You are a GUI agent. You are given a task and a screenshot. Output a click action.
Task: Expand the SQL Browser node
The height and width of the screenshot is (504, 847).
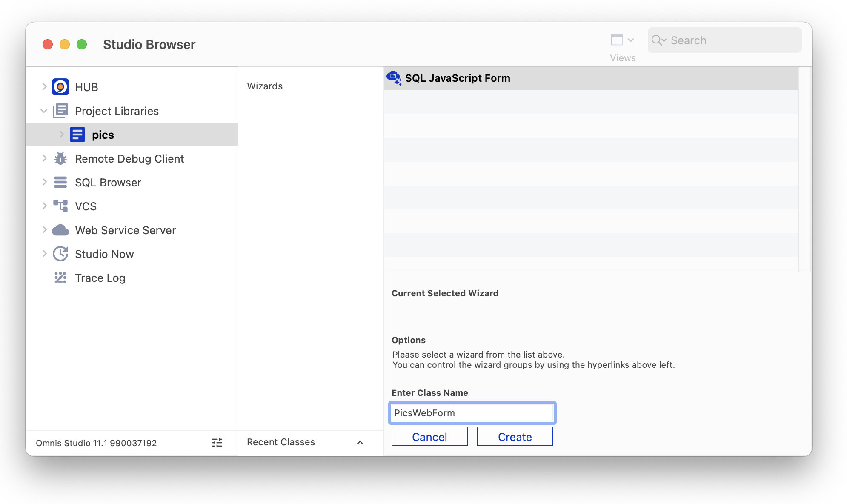[44, 182]
